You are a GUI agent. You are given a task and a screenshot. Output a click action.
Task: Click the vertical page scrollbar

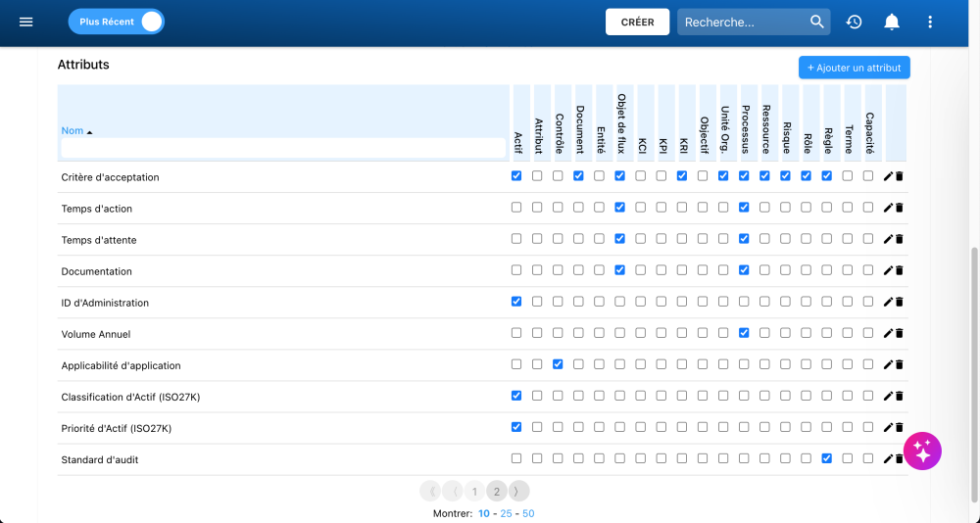pos(974,375)
